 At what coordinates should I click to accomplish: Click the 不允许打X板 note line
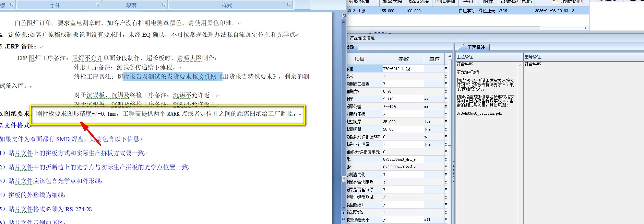coord(468,72)
